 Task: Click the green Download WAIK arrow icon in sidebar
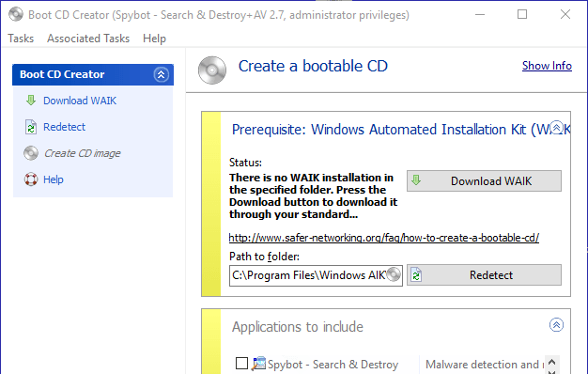(31, 101)
